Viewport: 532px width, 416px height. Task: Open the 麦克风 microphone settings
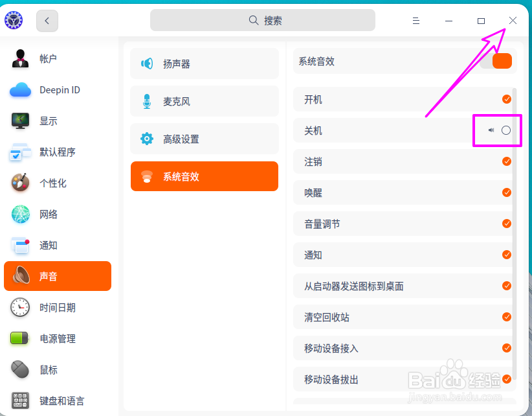(205, 101)
